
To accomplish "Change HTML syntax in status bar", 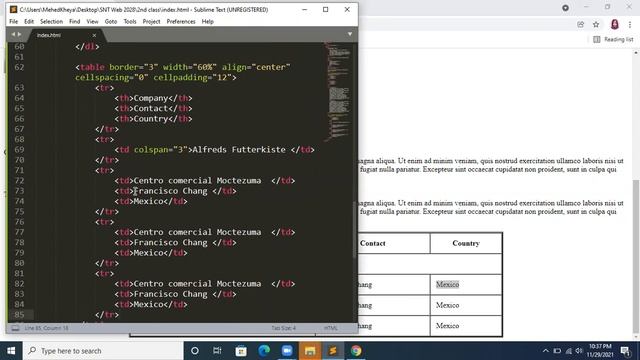I will [331, 328].
